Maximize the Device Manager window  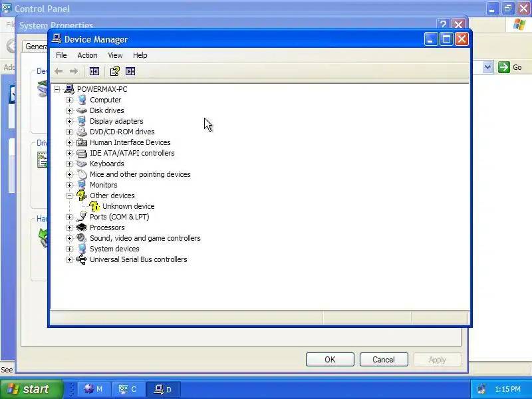[446, 39]
